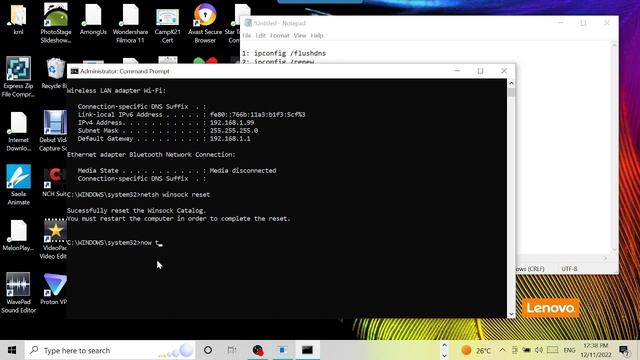640x360 pixels.
Task: Maximize the Command Prompt window
Action: pyautogui.click(x=480, y=71)
